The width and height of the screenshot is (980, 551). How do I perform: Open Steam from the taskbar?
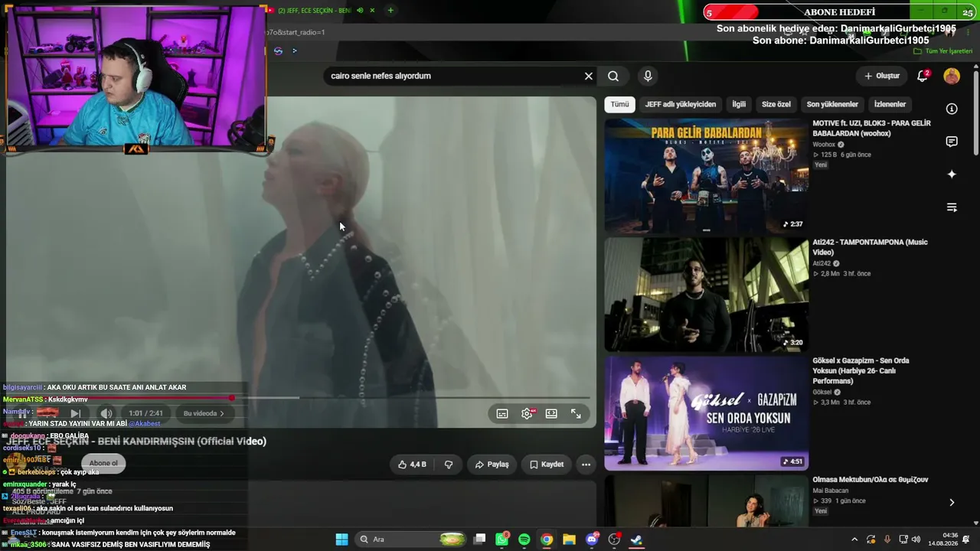click(x=636, y=540)
